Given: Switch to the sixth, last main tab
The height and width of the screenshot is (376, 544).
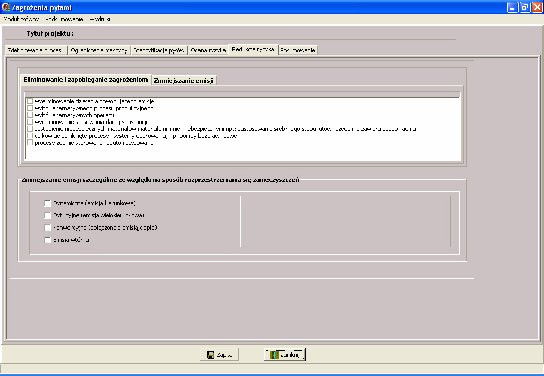Looking at the screenshot, I should (298, 50).
